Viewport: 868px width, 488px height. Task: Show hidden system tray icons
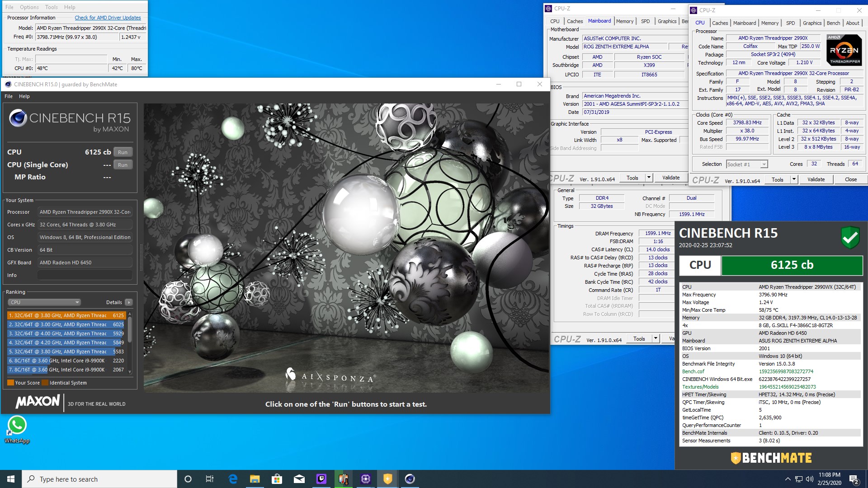tap(788, 479)
